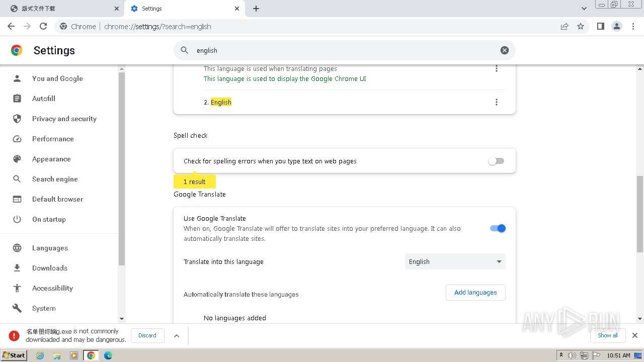Close the downloads bar
The width and height of the screenshot is (644, 362).
point(634,335)
